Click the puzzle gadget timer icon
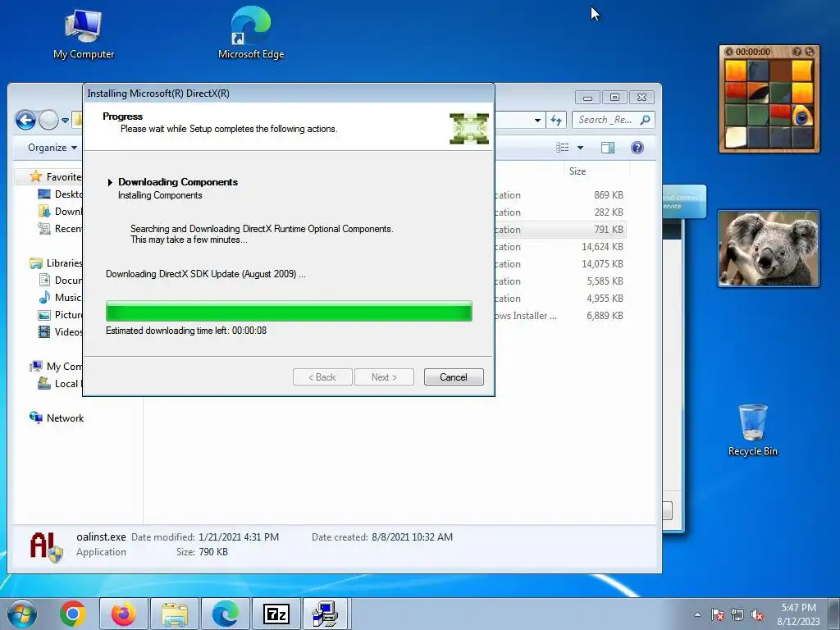This screenshot has height=630, width=840. click(729, 52)
